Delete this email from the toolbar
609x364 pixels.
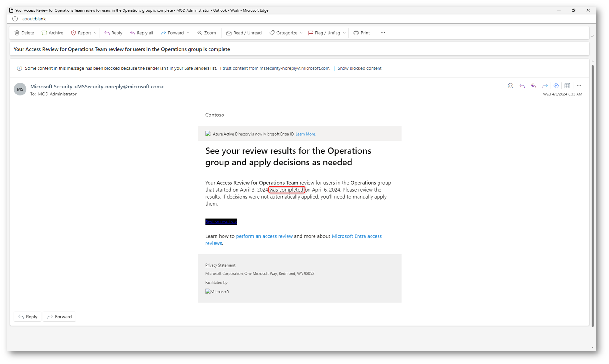point(24,33)
